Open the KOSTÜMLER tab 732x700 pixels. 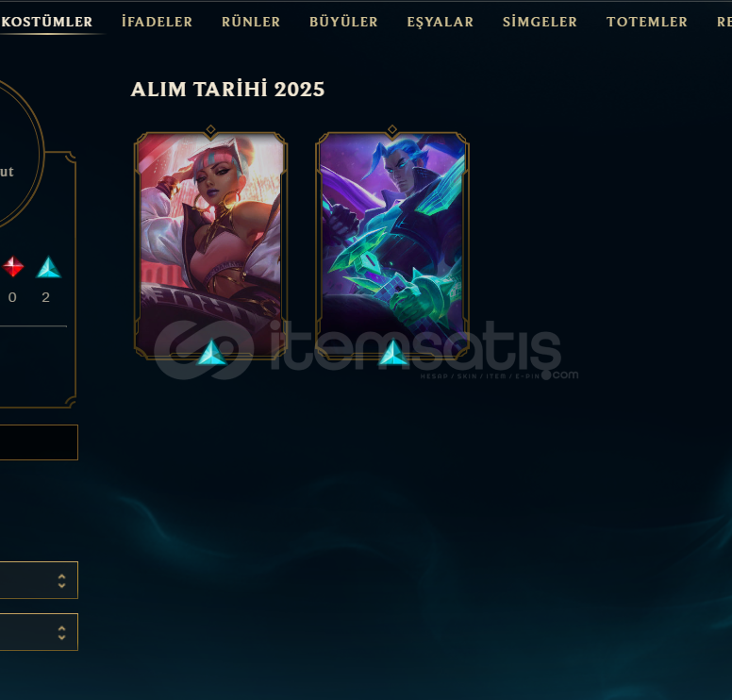[46, 22]
